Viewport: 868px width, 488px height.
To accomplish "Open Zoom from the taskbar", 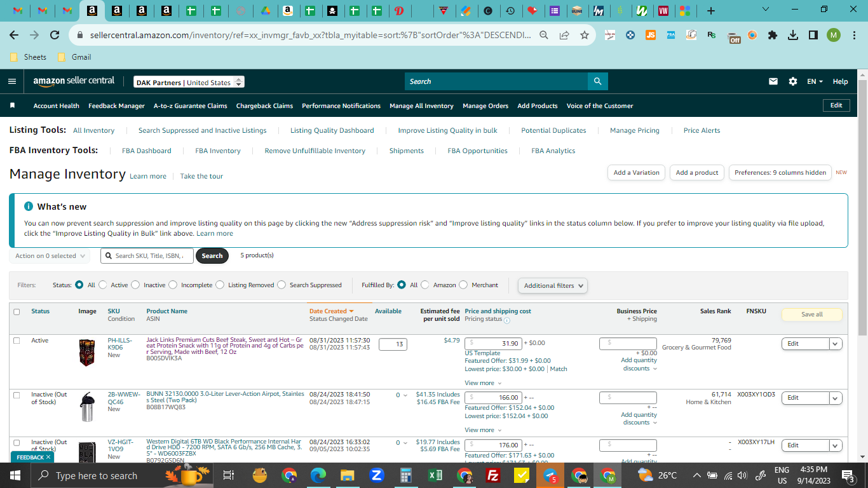I will tap(376, 475).
